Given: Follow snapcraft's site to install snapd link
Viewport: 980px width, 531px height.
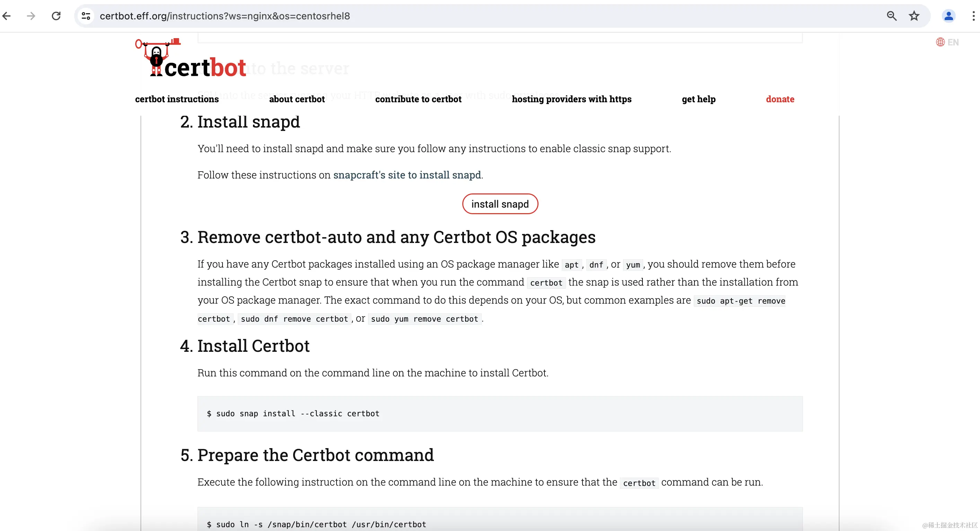Looking at the screenshot, I should [x=407, y=175].
